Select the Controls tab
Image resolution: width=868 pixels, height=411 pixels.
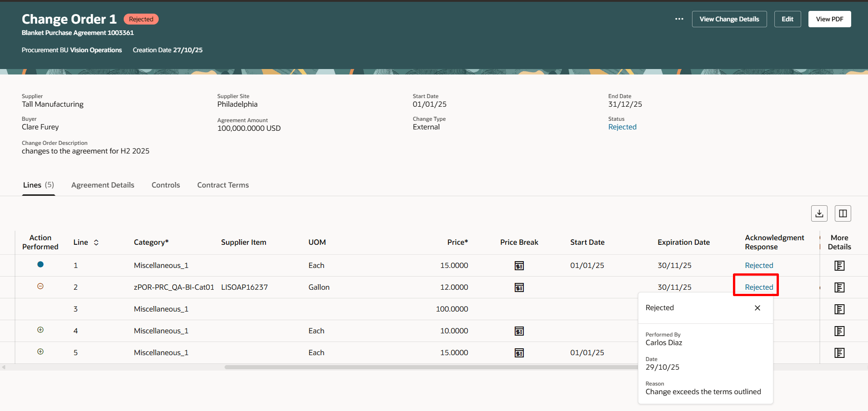point(166,185)
